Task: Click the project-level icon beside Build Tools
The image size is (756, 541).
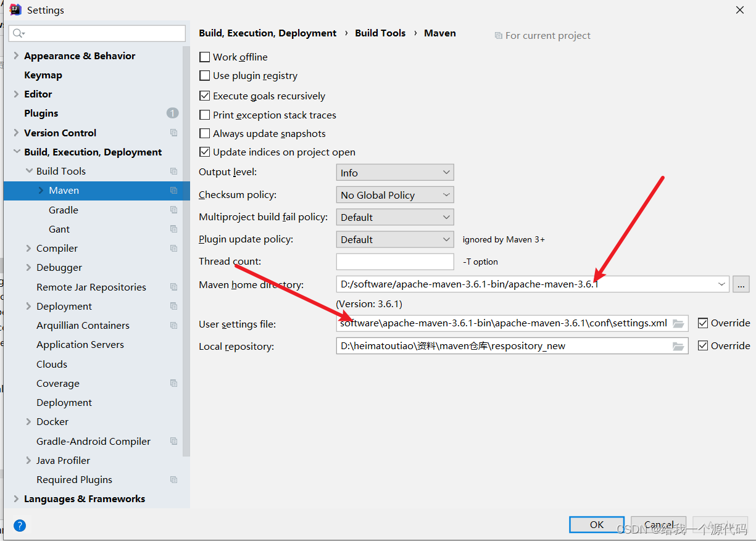Action: tap(174, 171)
